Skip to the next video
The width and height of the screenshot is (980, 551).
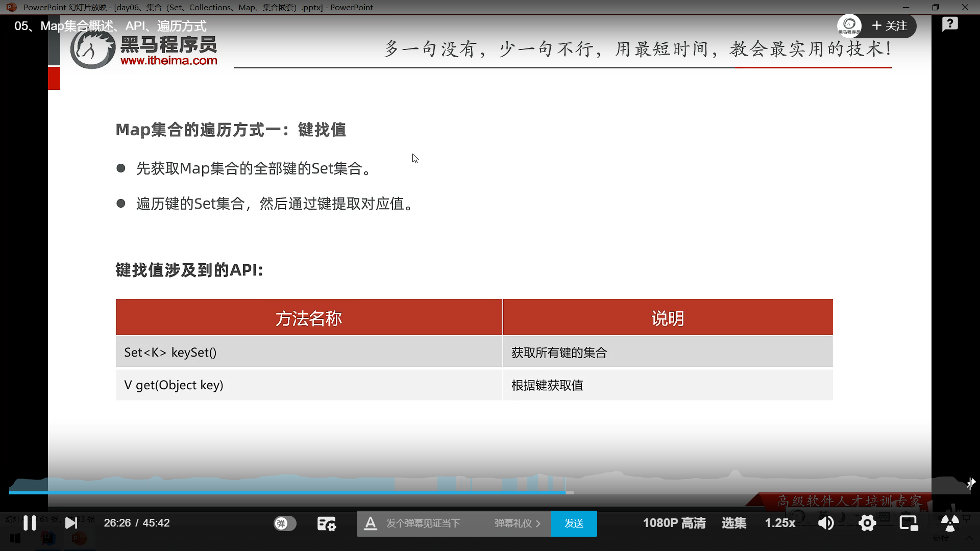point(71,523)
